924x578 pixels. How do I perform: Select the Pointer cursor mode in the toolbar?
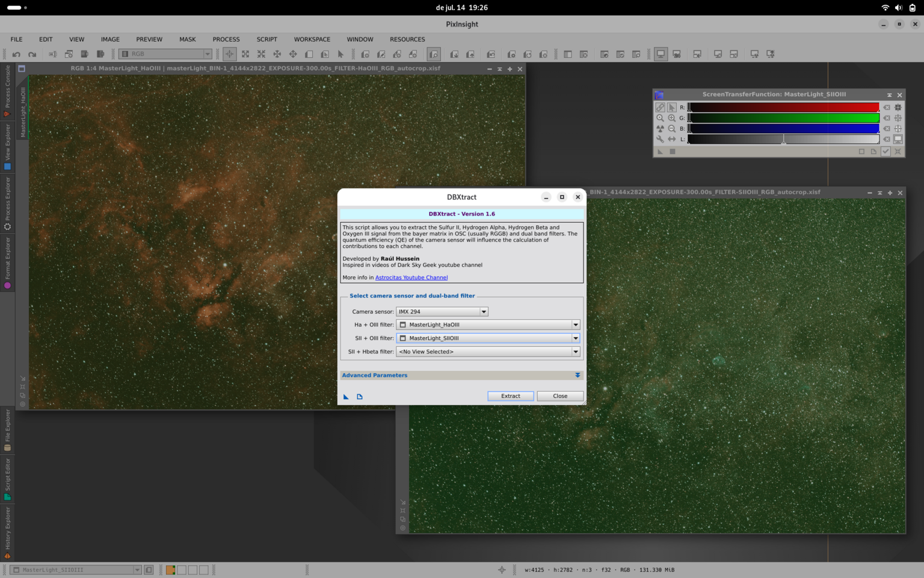340,54
